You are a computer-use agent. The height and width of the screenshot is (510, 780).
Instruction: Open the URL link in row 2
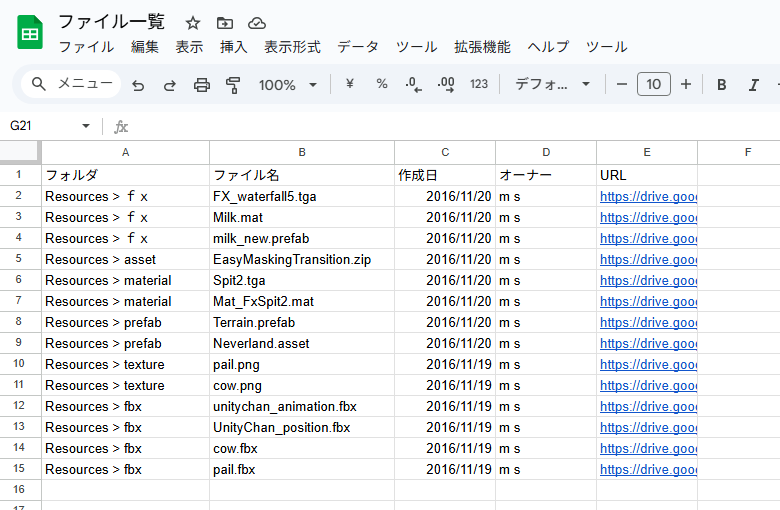tap(647, 196)
